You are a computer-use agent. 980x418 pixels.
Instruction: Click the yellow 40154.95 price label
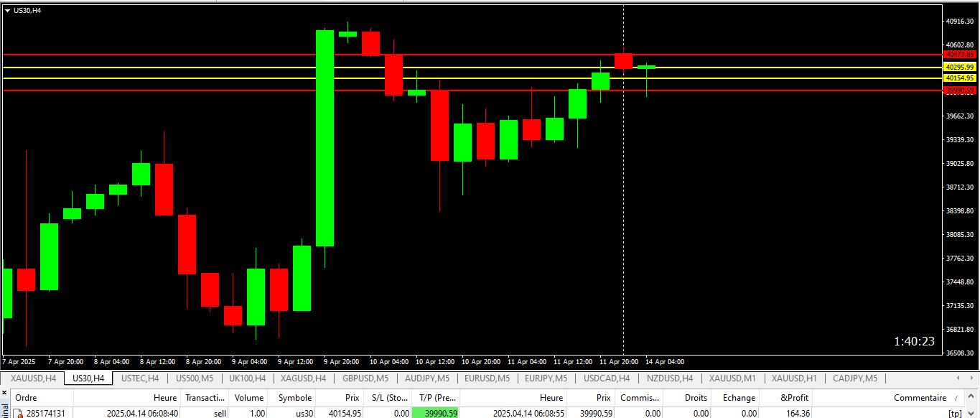coord(960,78)
